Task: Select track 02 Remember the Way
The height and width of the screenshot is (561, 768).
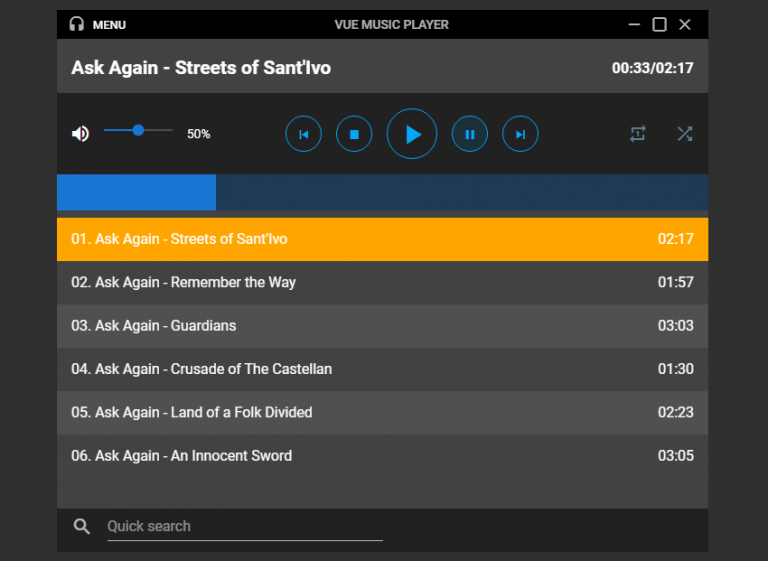Action: pos(383,283)
